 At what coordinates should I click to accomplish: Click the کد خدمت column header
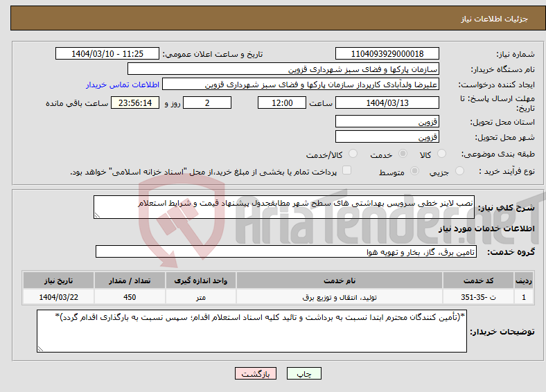point(479,280)
